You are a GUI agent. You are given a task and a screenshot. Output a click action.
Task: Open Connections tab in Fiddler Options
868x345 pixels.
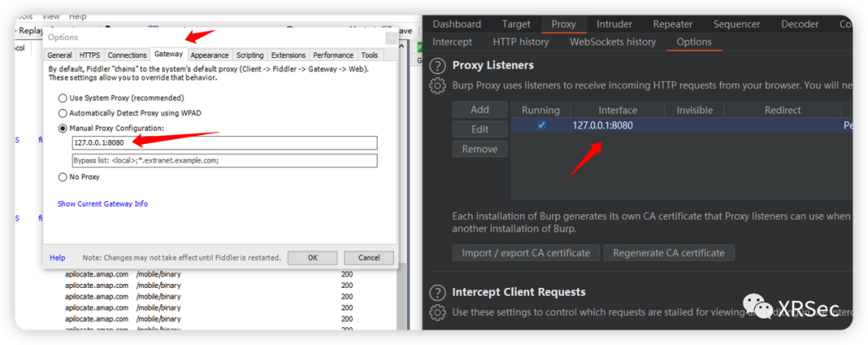(127, 55)
